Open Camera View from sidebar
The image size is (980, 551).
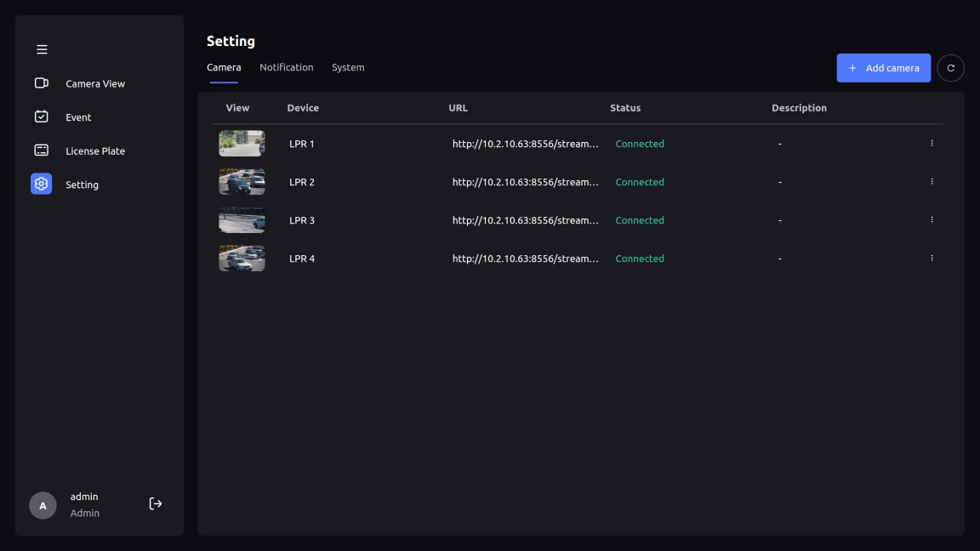pyautogui.click(x=94, y=83)
